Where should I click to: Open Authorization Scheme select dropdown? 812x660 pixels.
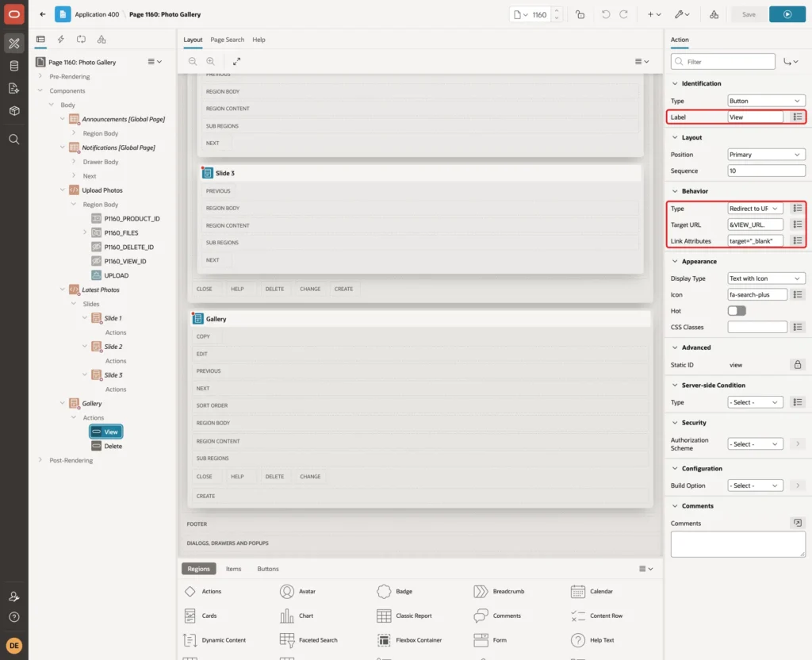point(755,444)
